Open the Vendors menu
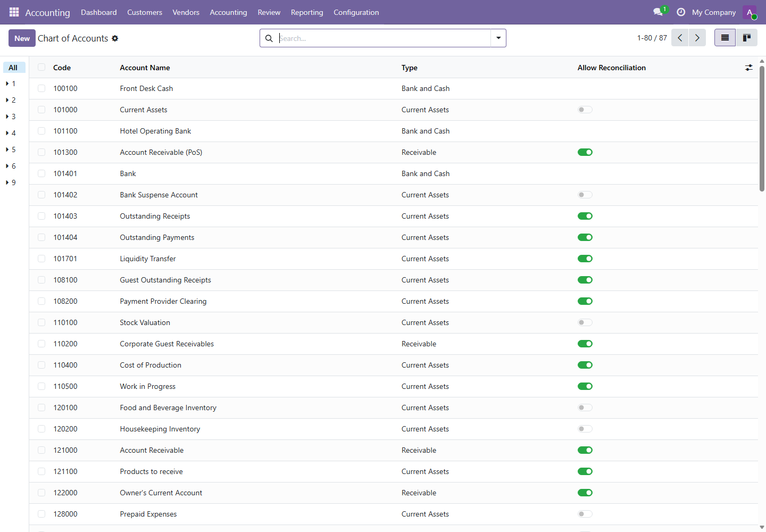This screenshot has width=766, height=532. click(x=186, y=12)
